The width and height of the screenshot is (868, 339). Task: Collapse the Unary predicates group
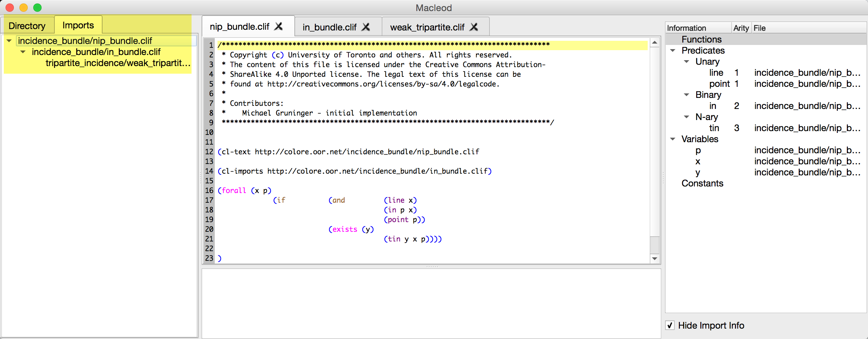pos(687,62)
